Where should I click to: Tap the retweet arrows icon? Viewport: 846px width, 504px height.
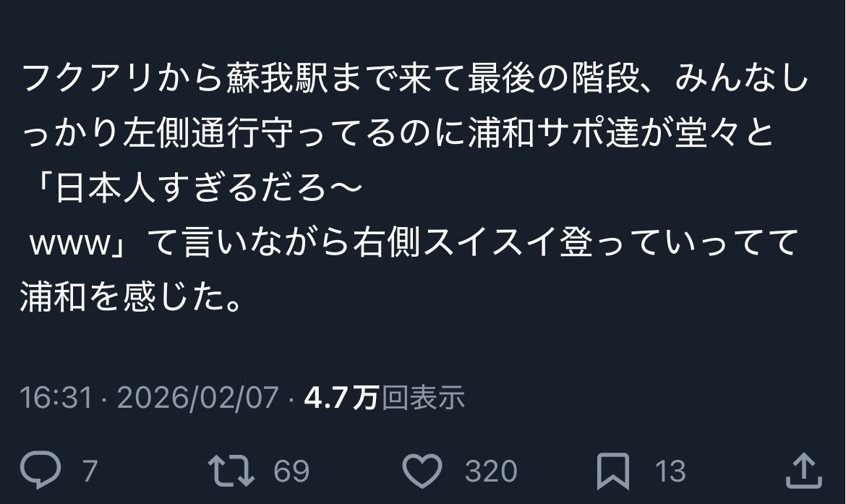(231, 471)
